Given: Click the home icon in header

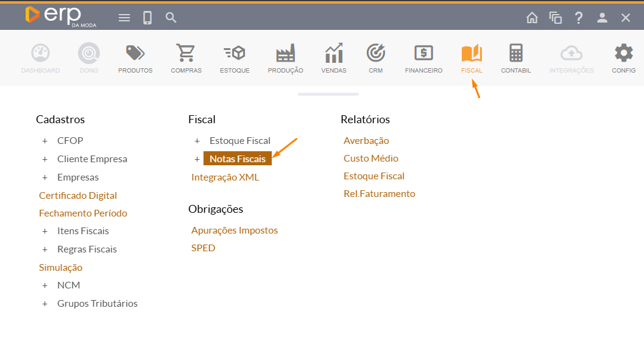Looking at the screenshot, I should tap(532, 18).
